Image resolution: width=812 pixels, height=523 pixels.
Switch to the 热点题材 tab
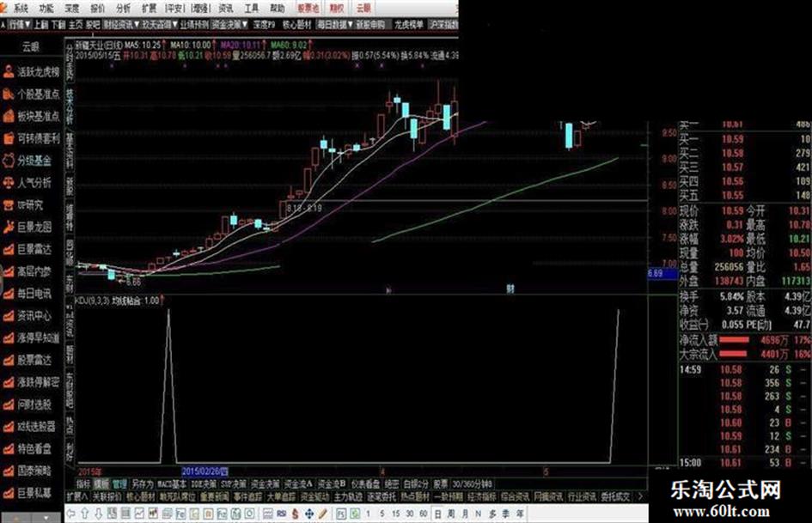tap(415, 496)
